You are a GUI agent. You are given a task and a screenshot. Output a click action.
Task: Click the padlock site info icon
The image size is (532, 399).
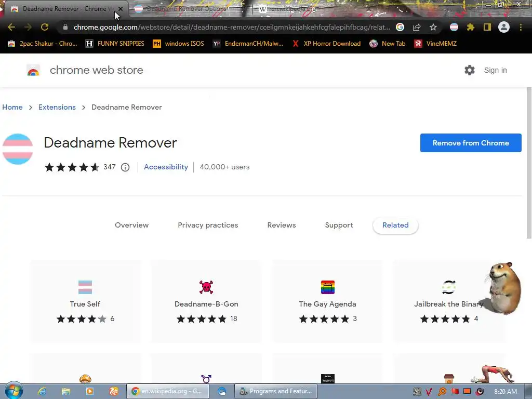pyautogui.click(x=65, y=27)
